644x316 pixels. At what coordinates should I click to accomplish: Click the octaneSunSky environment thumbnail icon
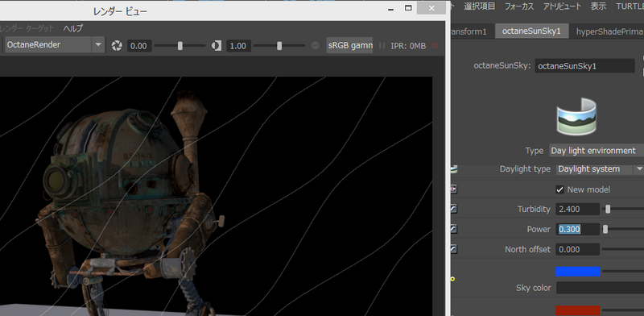[576, 116]
